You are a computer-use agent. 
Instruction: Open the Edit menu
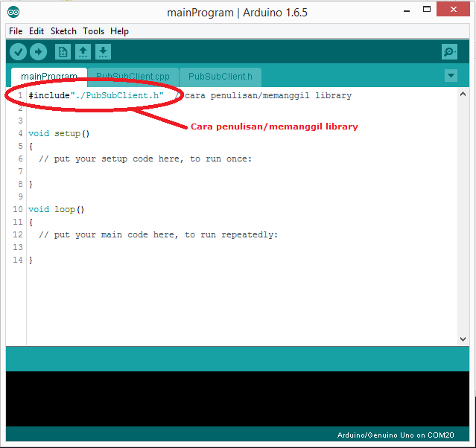[x=37, y=31]
